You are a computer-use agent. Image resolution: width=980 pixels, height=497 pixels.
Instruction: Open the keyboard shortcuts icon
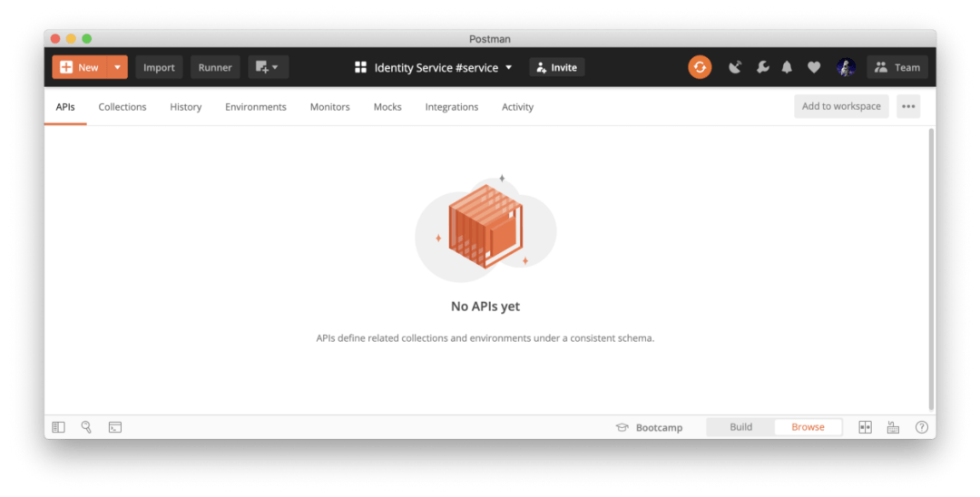click(x=893, y=427)
